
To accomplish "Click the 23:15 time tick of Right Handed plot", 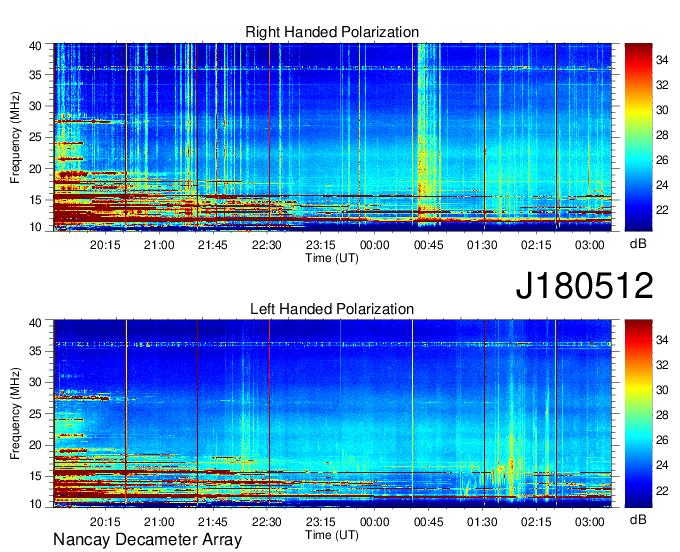I will click(320, 245).
